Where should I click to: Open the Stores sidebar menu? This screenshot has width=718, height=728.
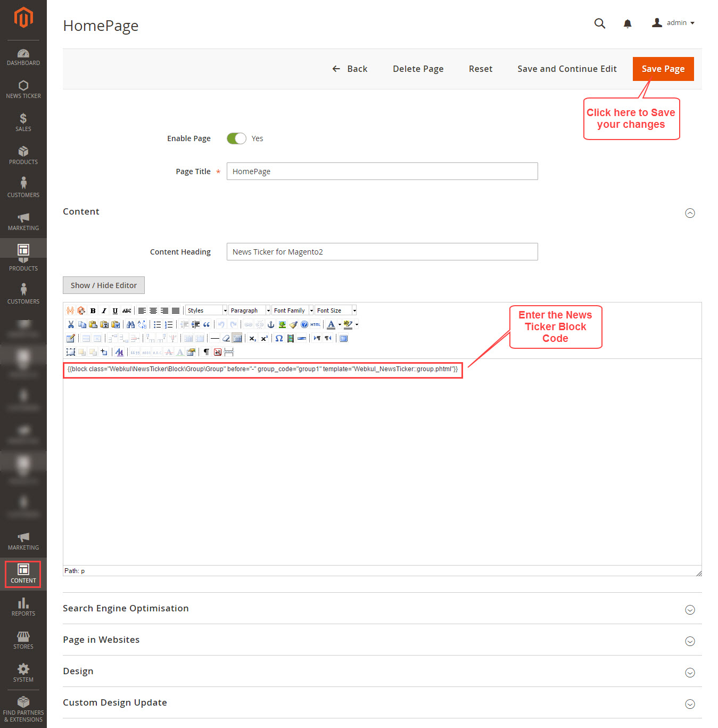23,640
